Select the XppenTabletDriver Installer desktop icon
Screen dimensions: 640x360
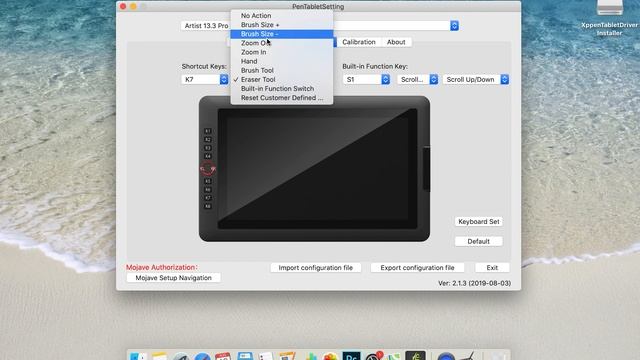609,18
